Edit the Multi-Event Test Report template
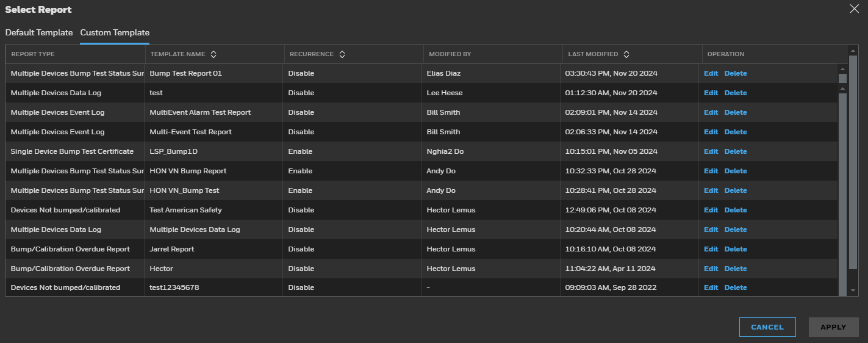The height and width of the screenshot is (343, 868). click(711, 132)
